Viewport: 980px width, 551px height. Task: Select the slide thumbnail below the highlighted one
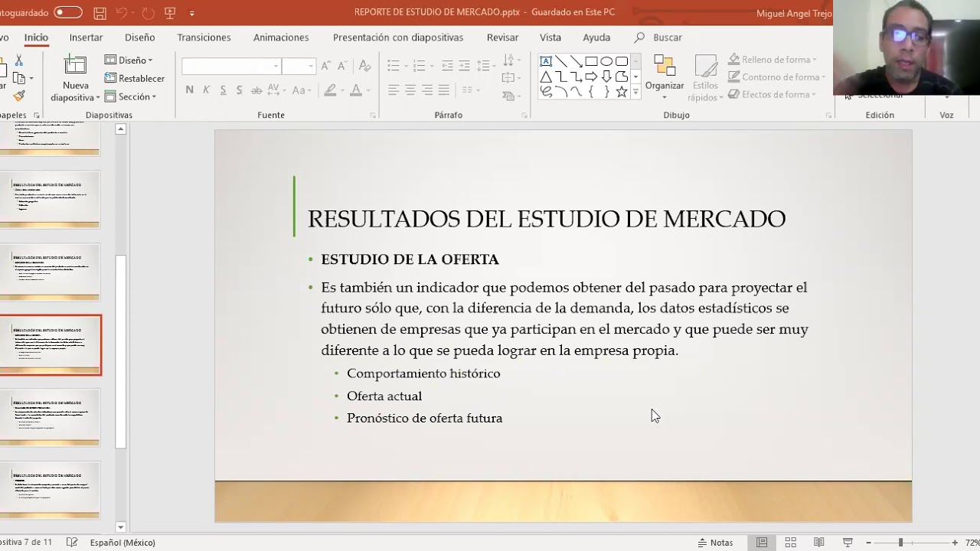click(x=51, y=417)
